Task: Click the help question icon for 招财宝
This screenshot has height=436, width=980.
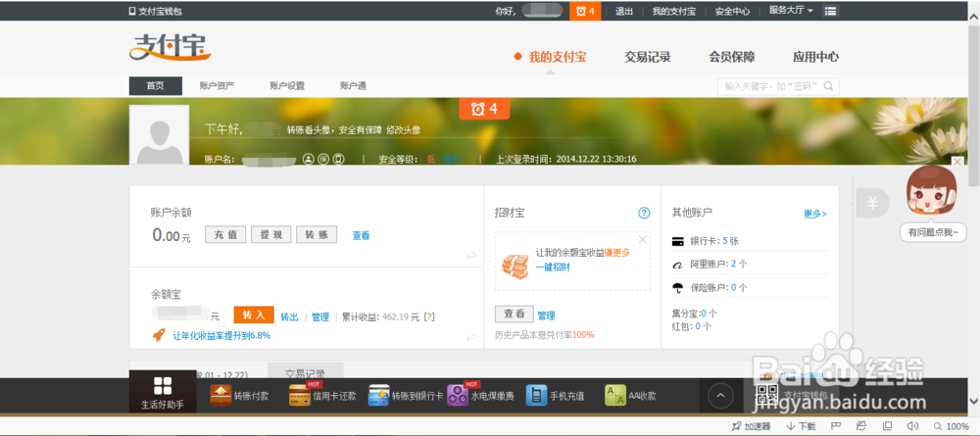Action: pyautogui.click(x=645, y=213)
